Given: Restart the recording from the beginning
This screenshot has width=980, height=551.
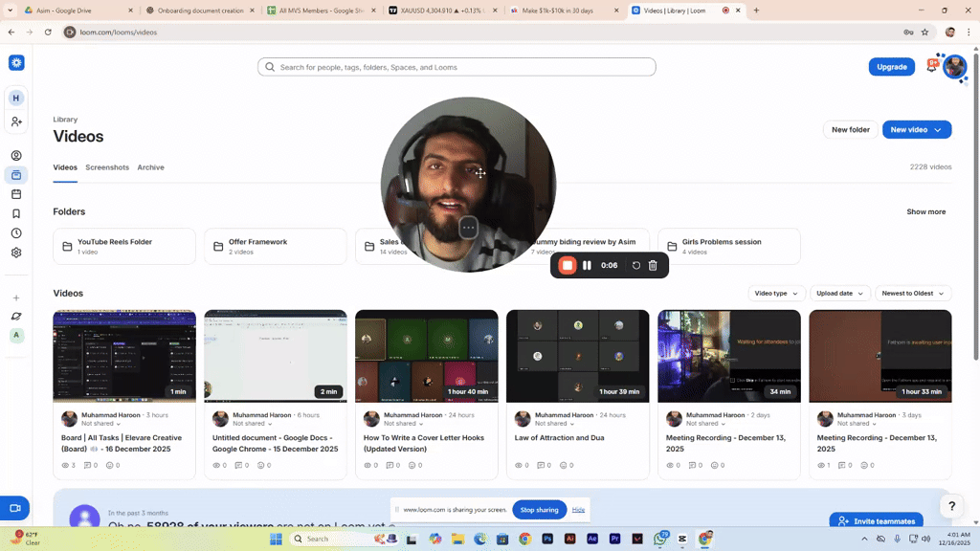Looking at the screenshot, I should point(635,265).
